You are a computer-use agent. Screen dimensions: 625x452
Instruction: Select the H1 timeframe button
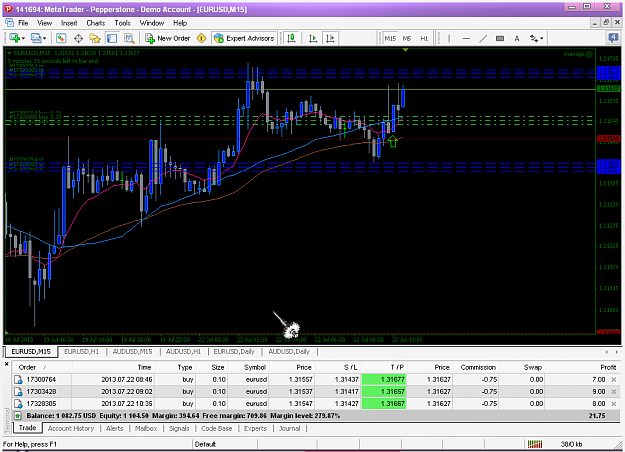pyautogui.click(x=424, y=38)
